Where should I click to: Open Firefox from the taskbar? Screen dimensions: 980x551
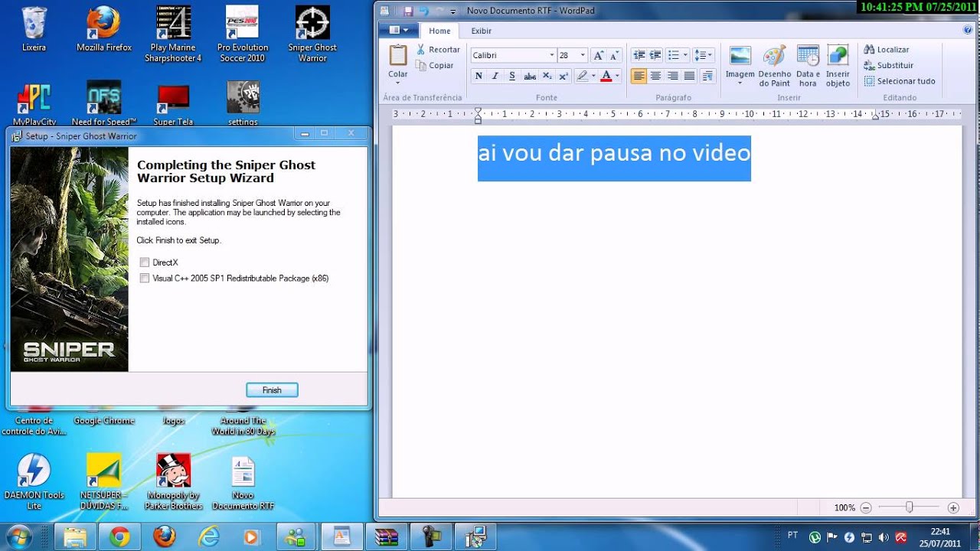click(164, 537)
